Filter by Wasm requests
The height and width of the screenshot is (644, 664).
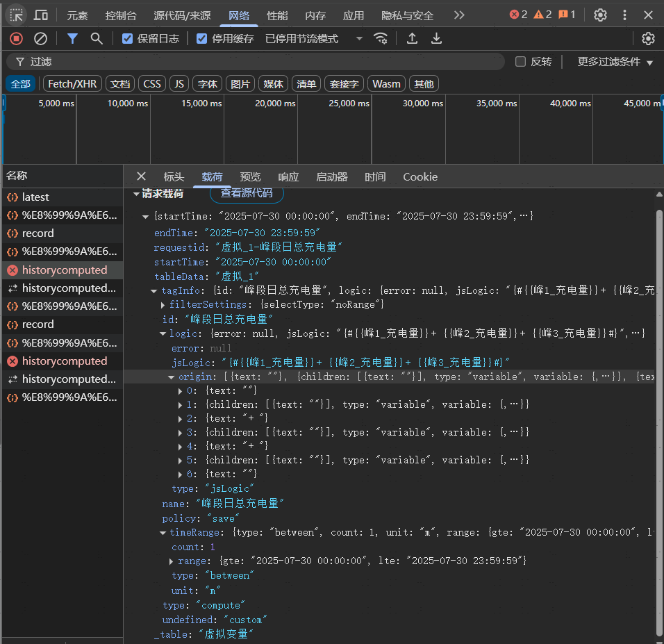387,84
